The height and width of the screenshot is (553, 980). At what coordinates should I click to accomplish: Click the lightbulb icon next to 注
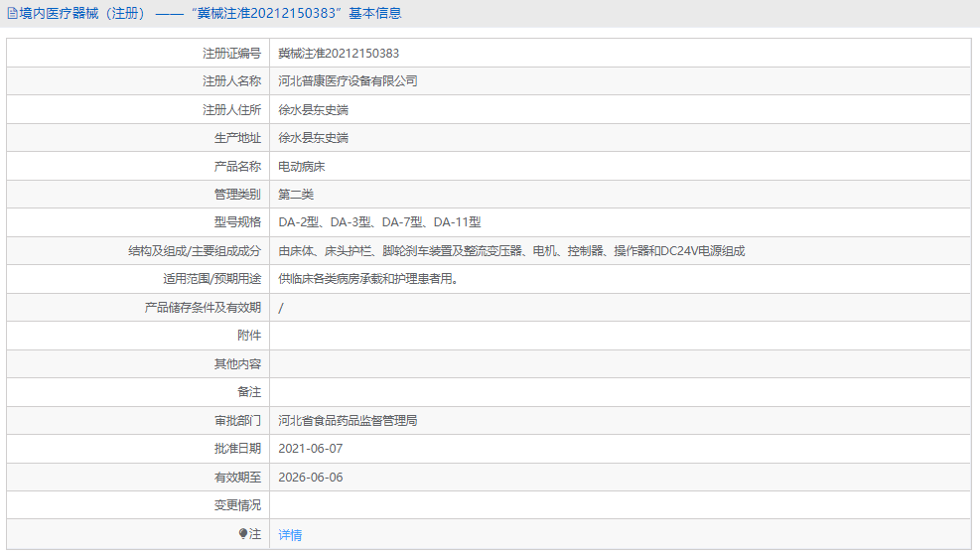tap(243, 534)
